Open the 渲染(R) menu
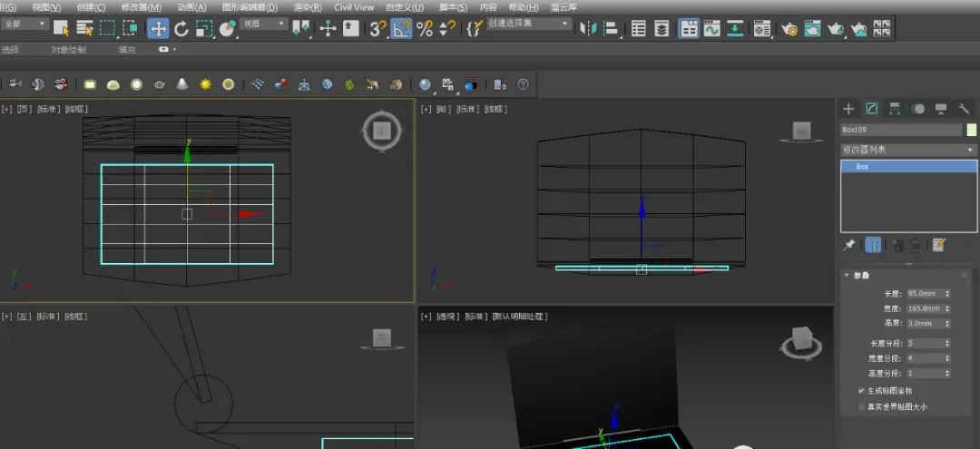The width and height of the screenshot is (980, 449). pyautogui.click(x=307, y=7)
